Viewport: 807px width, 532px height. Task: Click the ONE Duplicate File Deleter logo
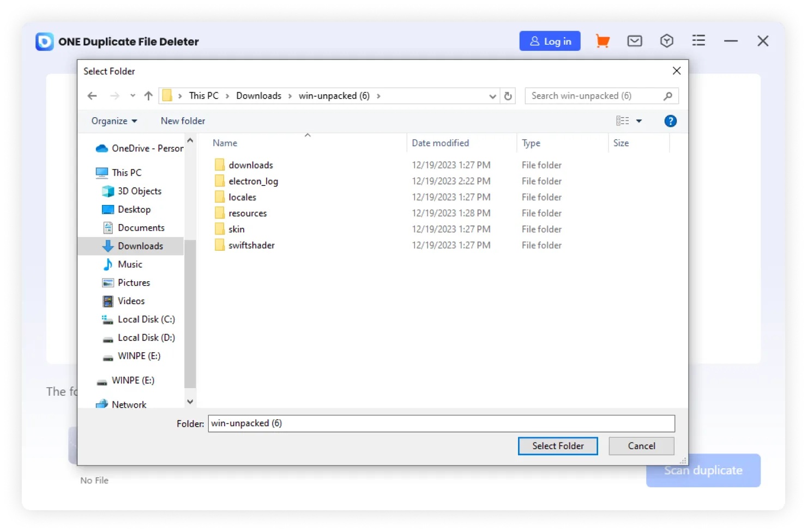45,41
